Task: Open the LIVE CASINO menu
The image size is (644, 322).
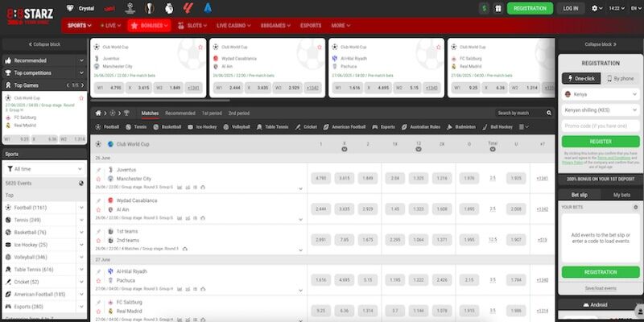Action: pos(233,26)
